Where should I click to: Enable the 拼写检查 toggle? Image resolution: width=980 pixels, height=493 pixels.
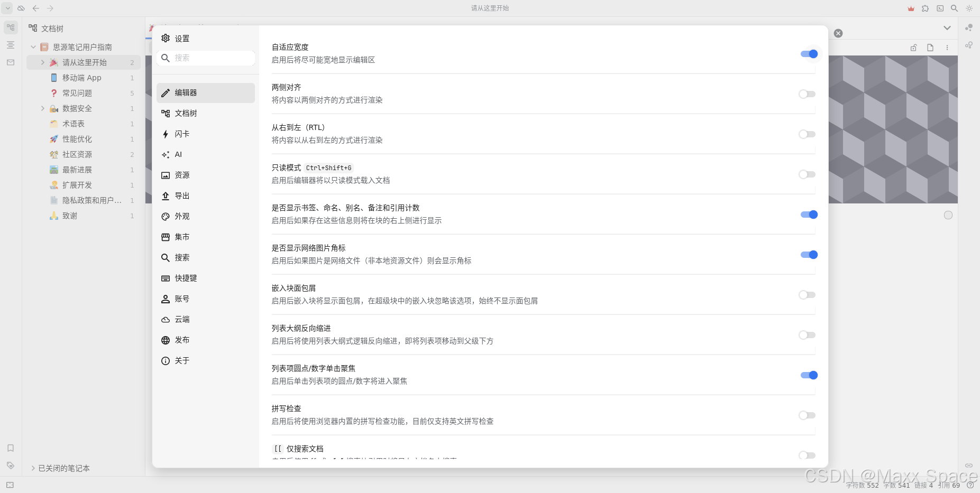807,415
